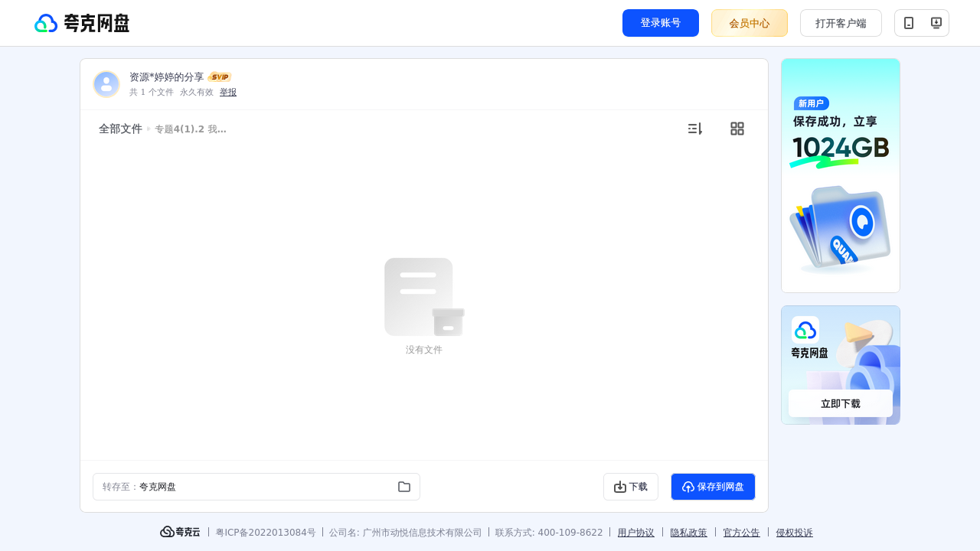The width and height of the screenshot is (980, 551).
Task: Click the folder icon in 转存至 field
Action: (404, 487)
